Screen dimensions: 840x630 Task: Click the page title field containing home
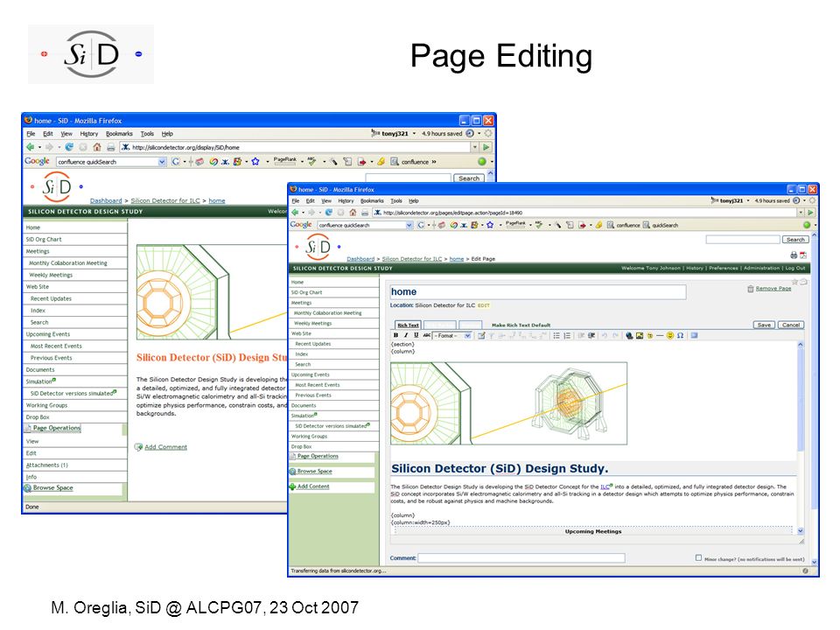537,292
